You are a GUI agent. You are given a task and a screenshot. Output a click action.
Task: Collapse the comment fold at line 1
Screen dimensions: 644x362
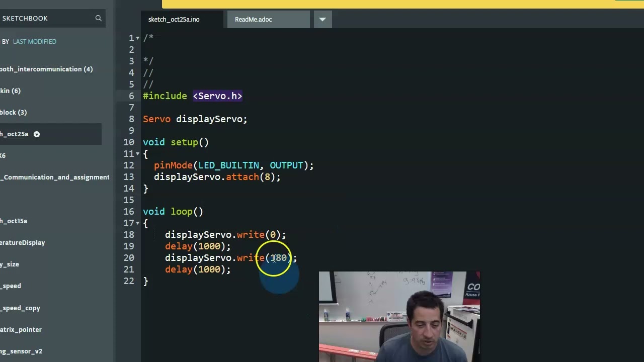tap(137, 38)
